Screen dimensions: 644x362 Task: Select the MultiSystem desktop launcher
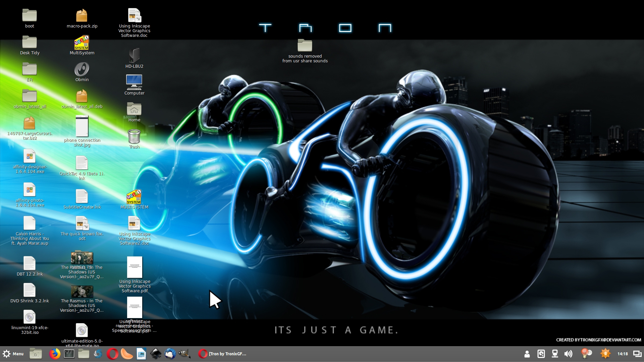coord(82,45)
